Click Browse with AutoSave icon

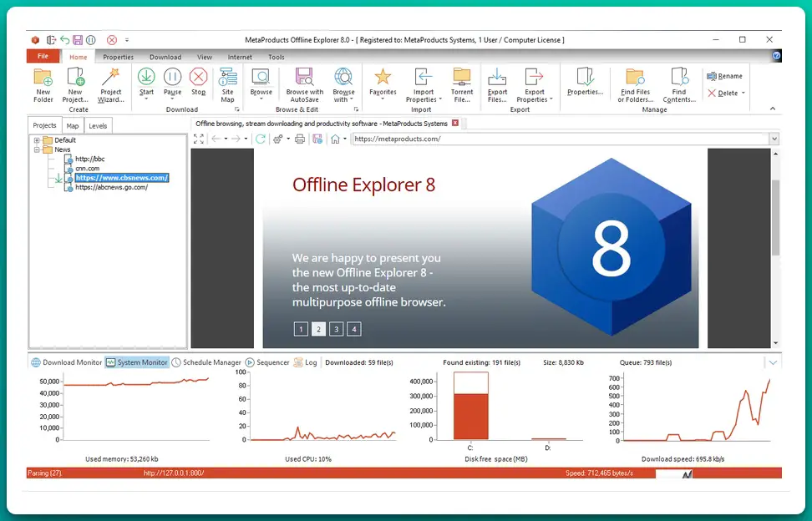click(x=304, y=78)
